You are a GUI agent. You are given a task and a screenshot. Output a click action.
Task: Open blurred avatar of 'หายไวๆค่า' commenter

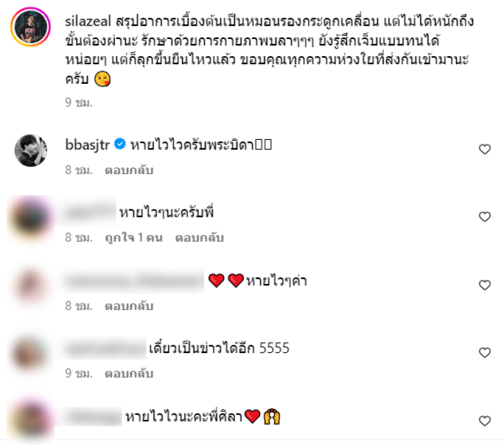coord(31,286)
